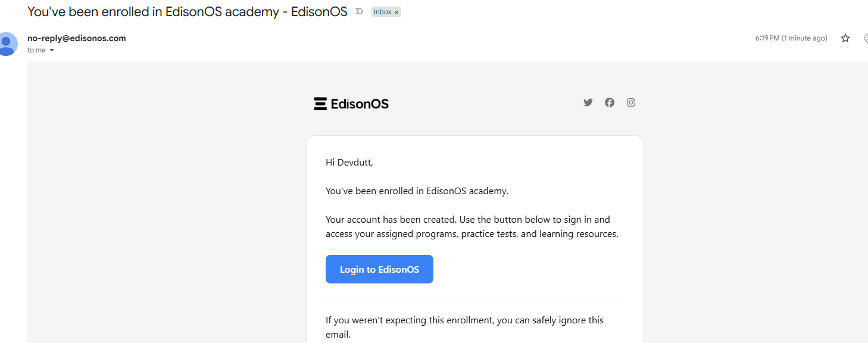The image size is (868, 343).
Task: Open the Instagram icon in email header
Action: (631, 102)
